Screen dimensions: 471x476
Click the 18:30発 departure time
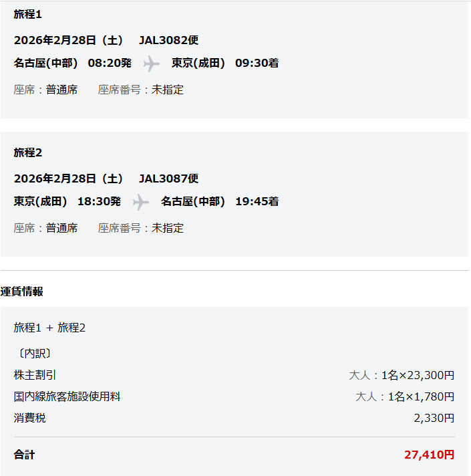pyautogui.click(x=99, y=201)
